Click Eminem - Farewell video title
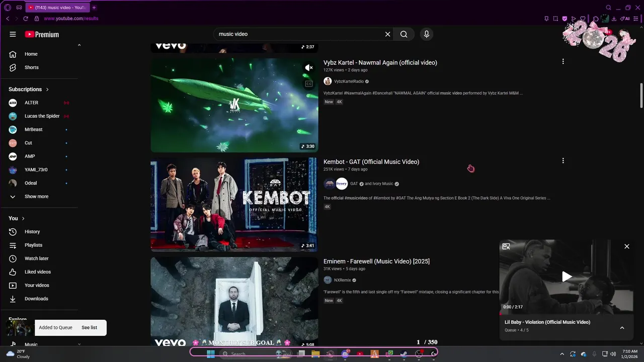 (x=376, y=261)
